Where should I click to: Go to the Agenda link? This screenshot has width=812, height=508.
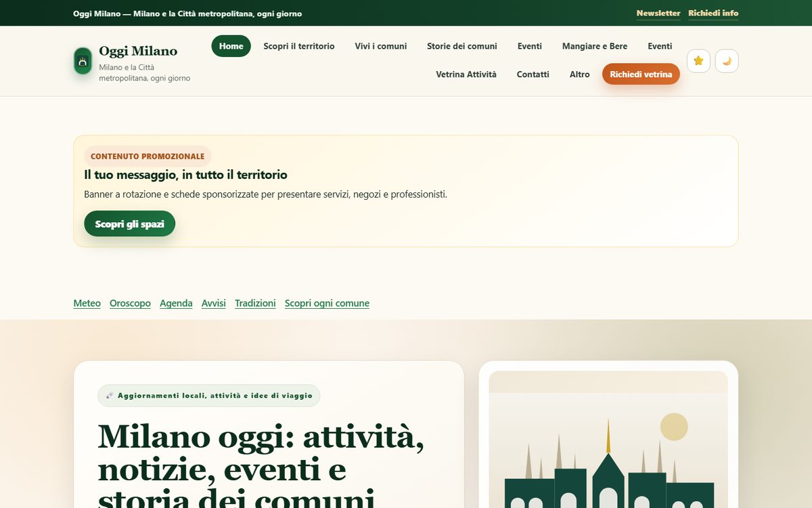coord(176,303)
